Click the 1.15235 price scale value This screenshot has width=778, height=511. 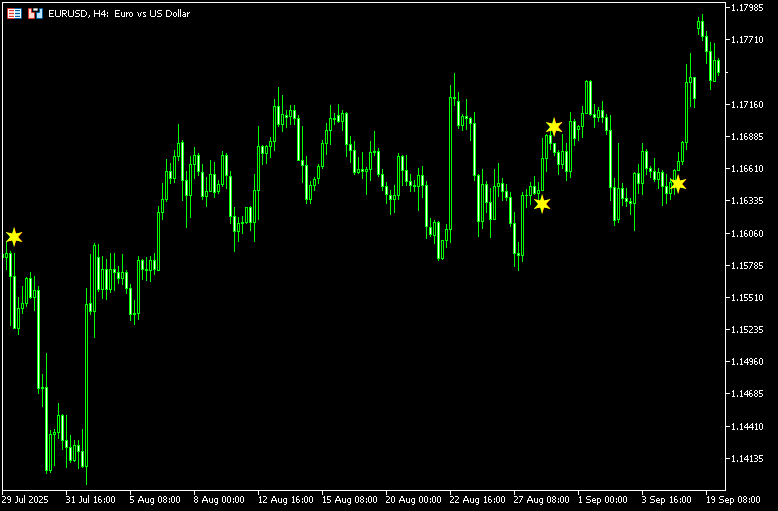tap(748, 330)
